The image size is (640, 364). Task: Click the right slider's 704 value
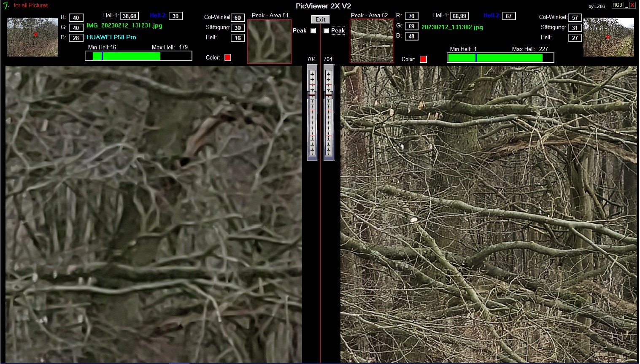pos(328,59)
